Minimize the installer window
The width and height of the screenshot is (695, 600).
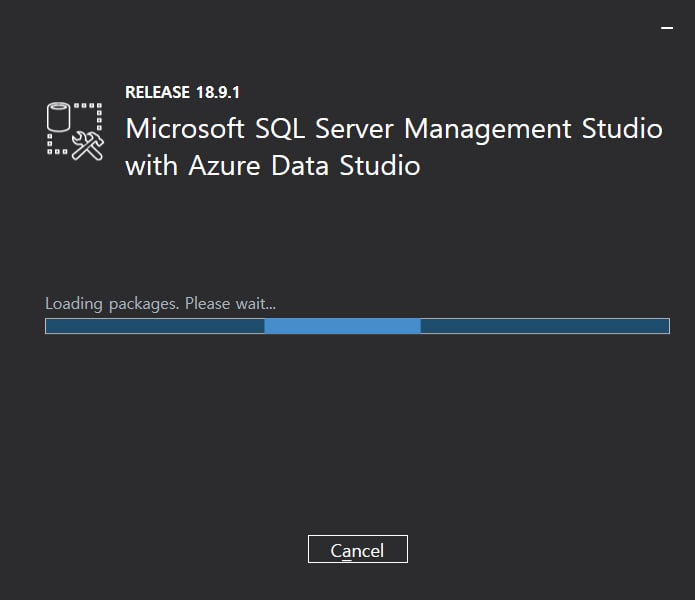(x=667, y=27)
